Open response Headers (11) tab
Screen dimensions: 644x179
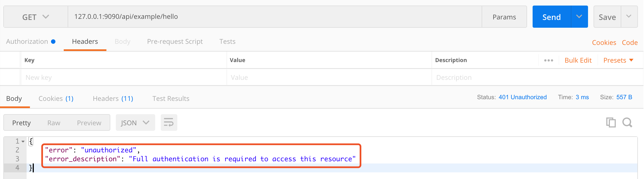click(113, 99)
